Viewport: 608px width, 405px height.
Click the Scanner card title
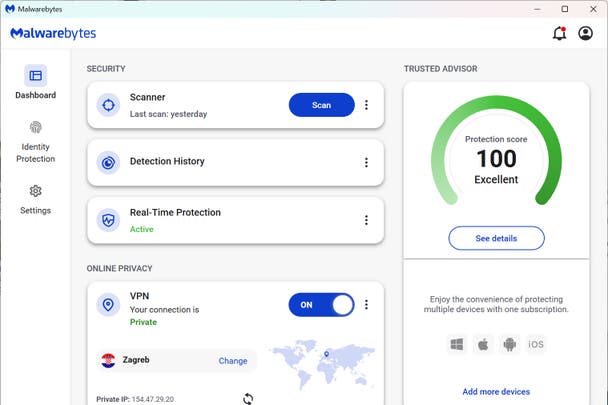(x=147, y=97)
